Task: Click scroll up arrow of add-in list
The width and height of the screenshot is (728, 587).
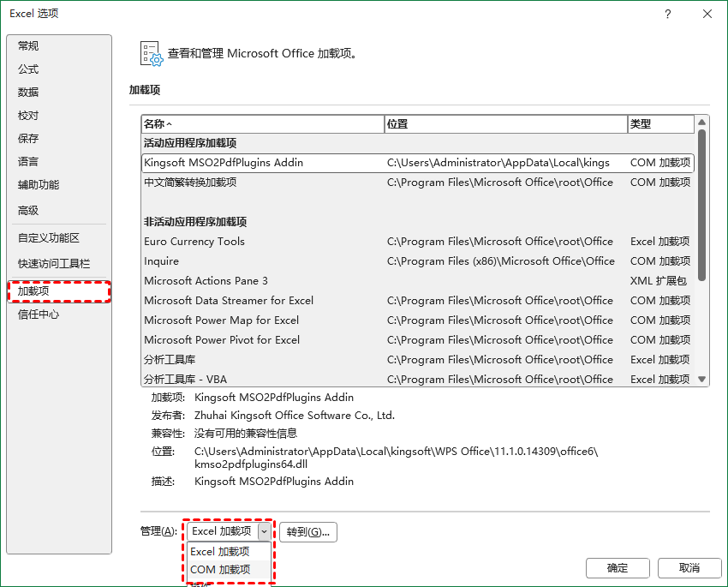Action: (x=701, y=123)
